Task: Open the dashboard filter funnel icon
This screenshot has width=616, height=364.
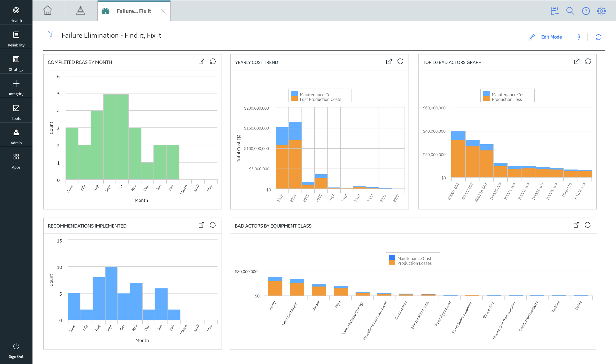Action: coord(51,34)
